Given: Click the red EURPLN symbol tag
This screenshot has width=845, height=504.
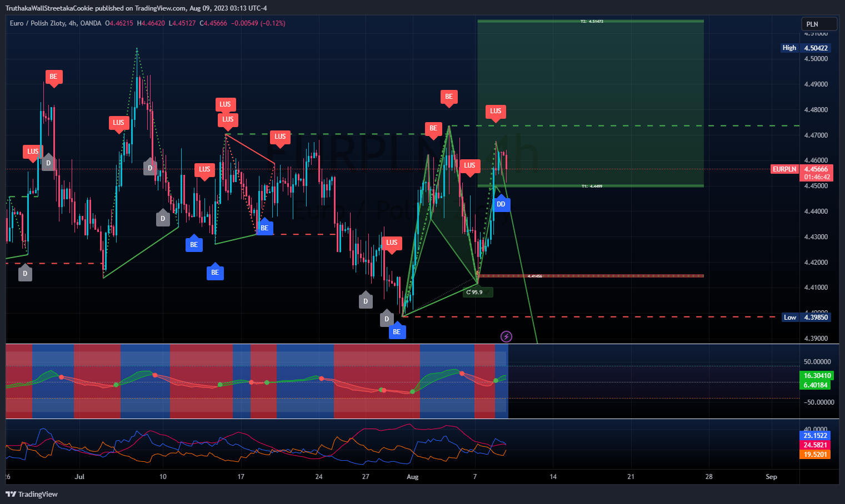Looking at the screenshot, I should pos(784,169).
